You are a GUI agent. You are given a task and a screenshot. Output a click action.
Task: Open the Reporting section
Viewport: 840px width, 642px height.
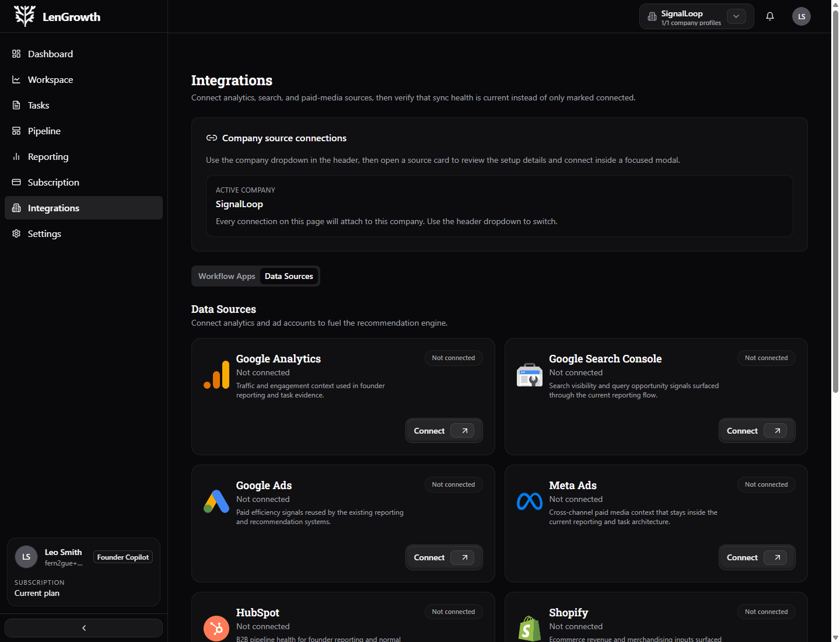[x=83, y=156]
